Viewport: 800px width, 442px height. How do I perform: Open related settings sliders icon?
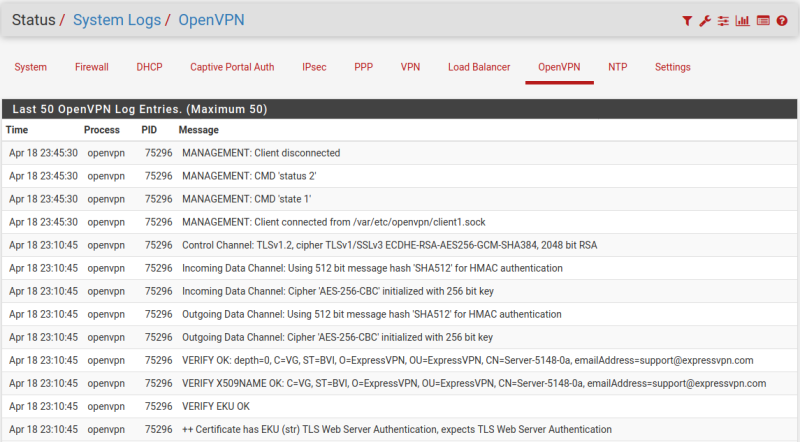click(x=723, y=20)
